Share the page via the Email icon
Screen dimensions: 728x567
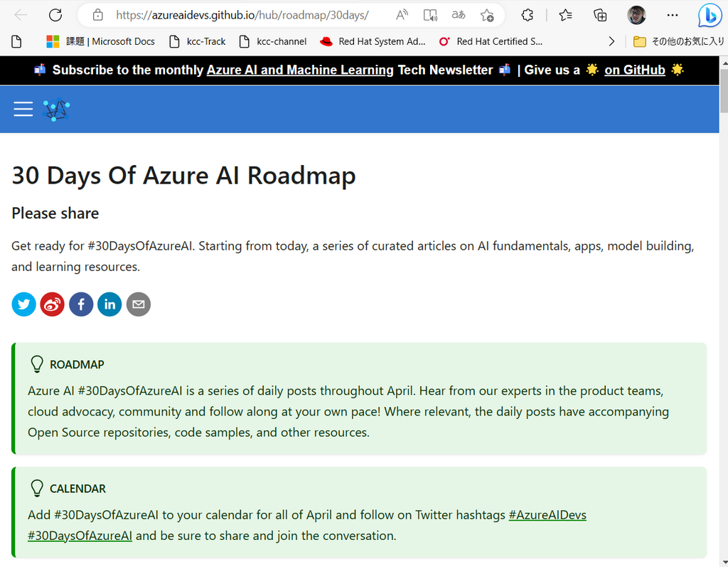tap(138, 304)
